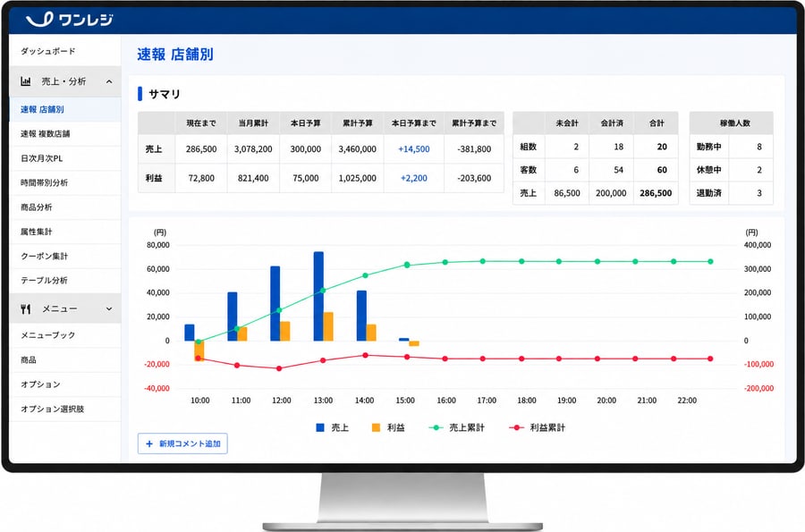Open 時間帯別分析 in sidebar

point(64,182)
